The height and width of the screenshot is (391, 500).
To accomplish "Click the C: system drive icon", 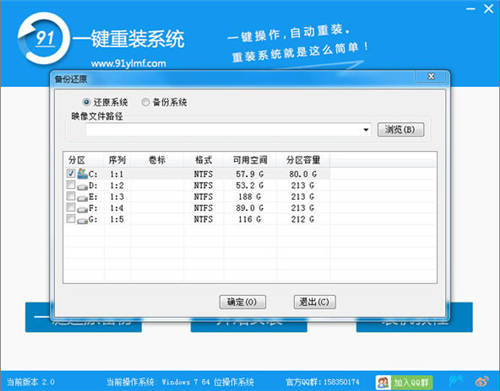I will click(x=82, y=173).
